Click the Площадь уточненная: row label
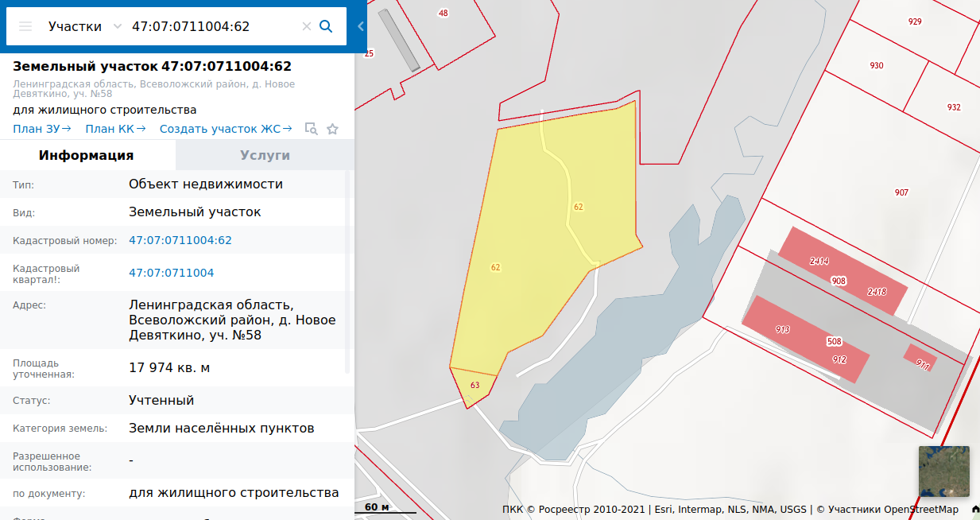The image size is (980, 520). pos(44,369)
